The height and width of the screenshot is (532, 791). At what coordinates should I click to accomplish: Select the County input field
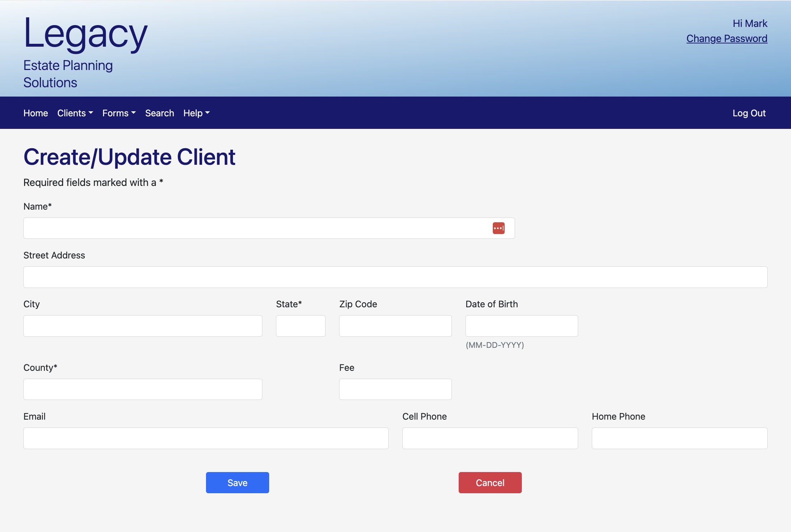(x=142, y=389)
